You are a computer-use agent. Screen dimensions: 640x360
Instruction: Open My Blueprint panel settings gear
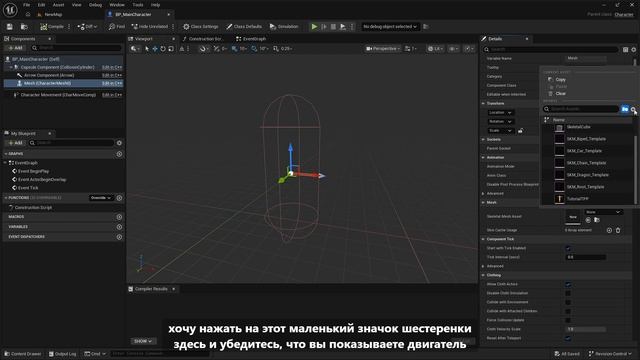point(119,143)
